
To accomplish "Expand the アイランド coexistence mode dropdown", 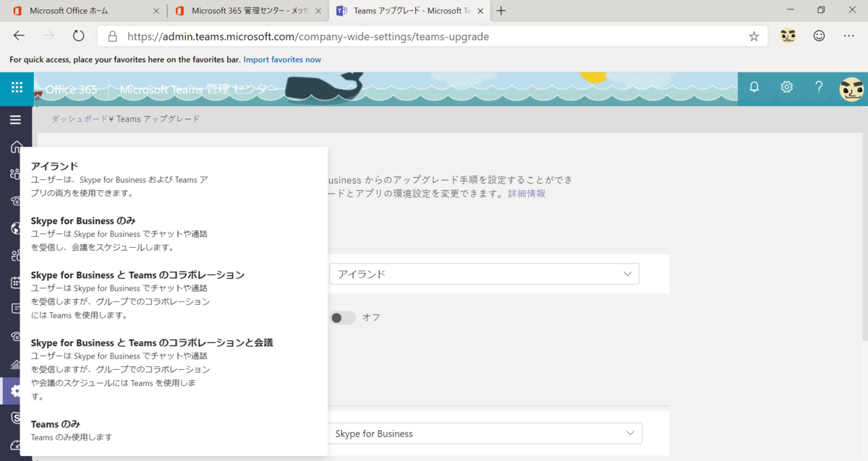I will 484,274.
